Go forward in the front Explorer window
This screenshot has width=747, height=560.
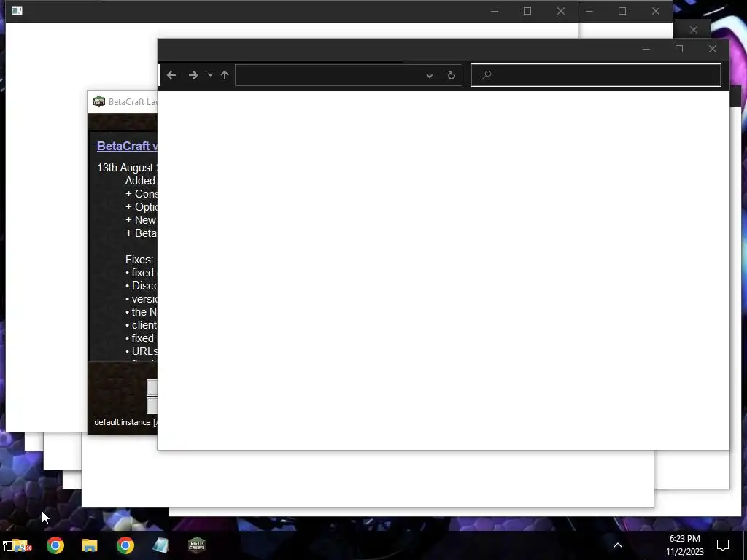pyautogui.click(x=193, y=75)
